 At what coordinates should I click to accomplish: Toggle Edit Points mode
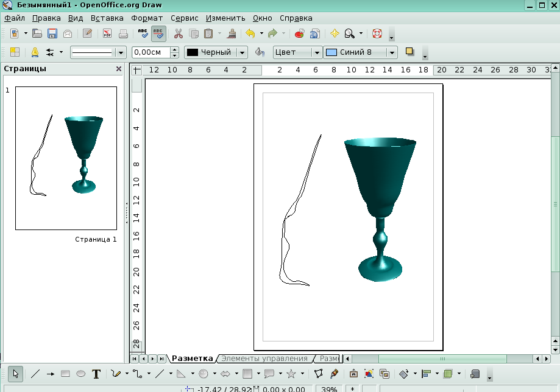[x=318, y=374]
